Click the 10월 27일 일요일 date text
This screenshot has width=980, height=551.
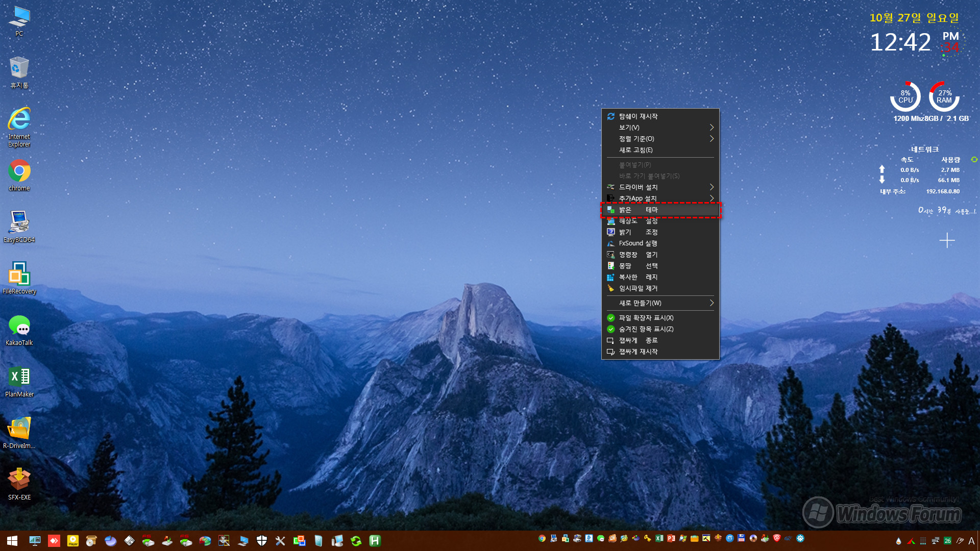(x=914, y=18)
